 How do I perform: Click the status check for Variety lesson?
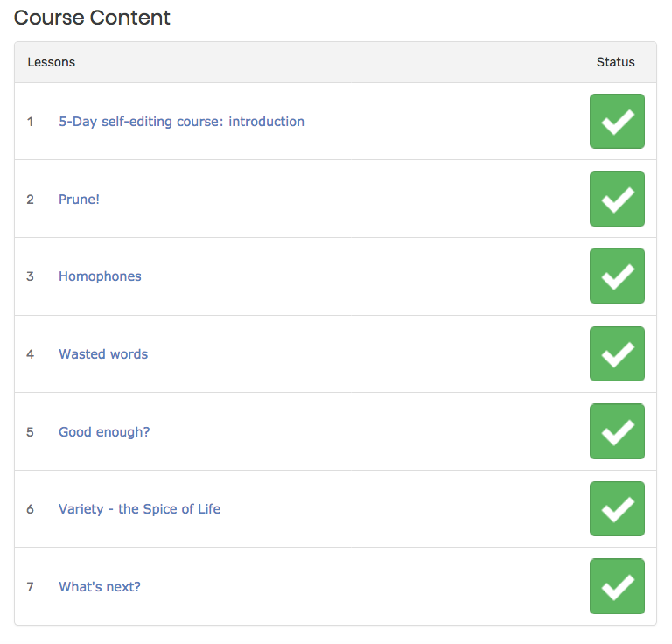[617, 509]
